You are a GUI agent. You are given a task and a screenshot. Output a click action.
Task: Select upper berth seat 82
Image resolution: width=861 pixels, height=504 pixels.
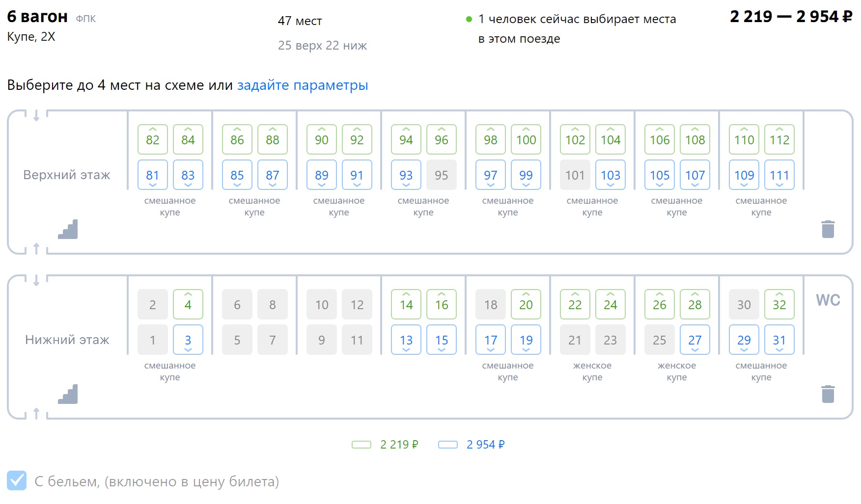point(153,140)
